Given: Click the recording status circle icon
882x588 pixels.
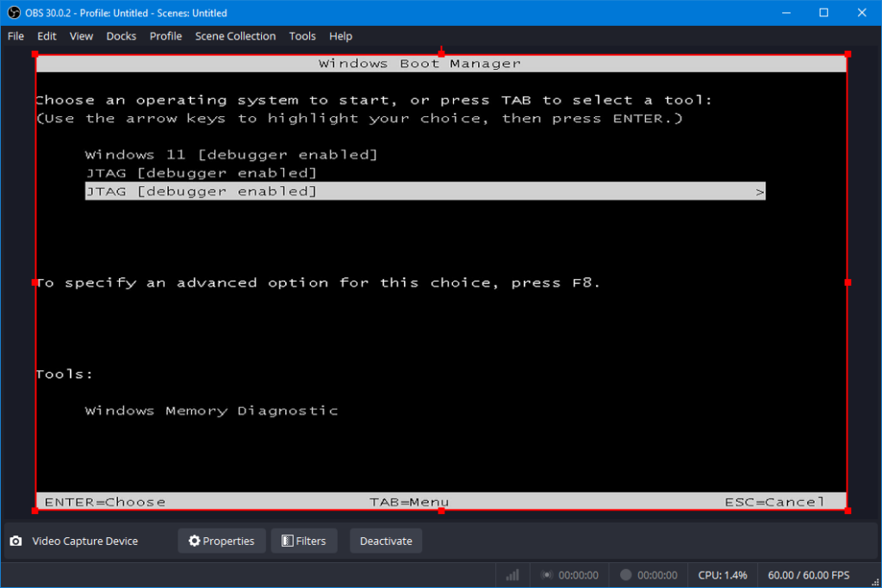Looking at the screenshot, I should tap(626, 575).
